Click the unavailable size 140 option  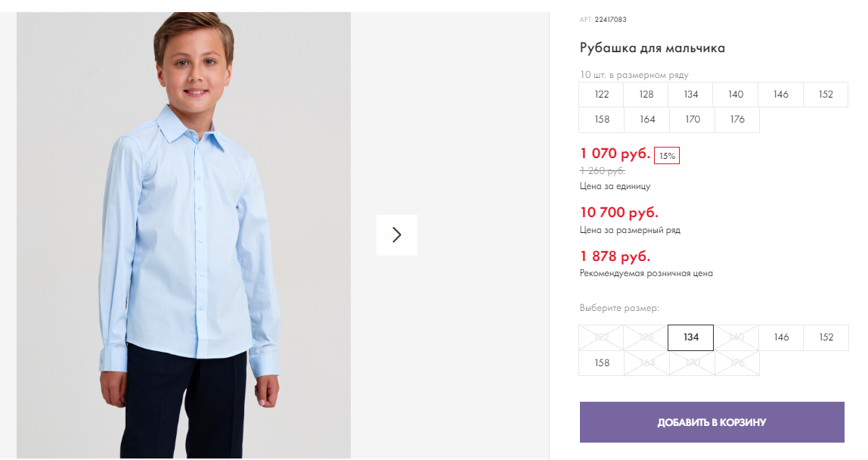(x=736, y=337)
